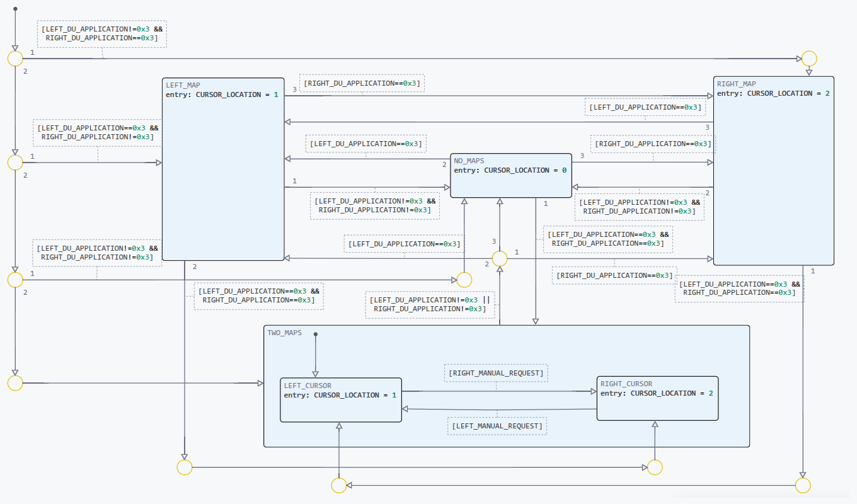Select the LEFT_MAP state block
The height and width of the screenshot is (504, 857).
[223, 169]
